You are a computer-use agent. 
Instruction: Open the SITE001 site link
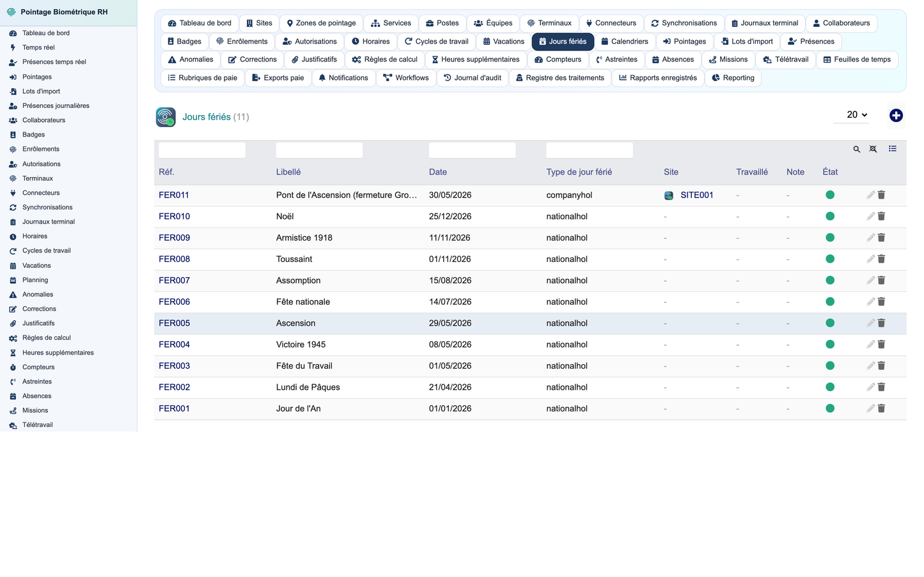click(696, 195)
